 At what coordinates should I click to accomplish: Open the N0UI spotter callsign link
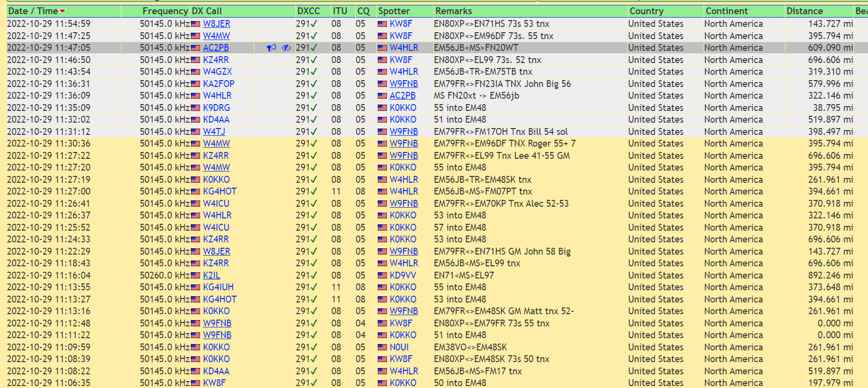click(x=399, y=347)
